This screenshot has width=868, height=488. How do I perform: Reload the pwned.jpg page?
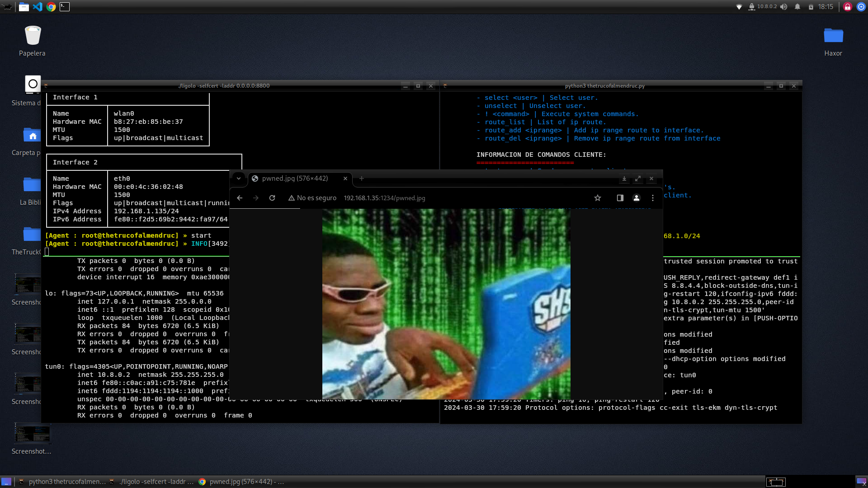(x=272, y=198)
